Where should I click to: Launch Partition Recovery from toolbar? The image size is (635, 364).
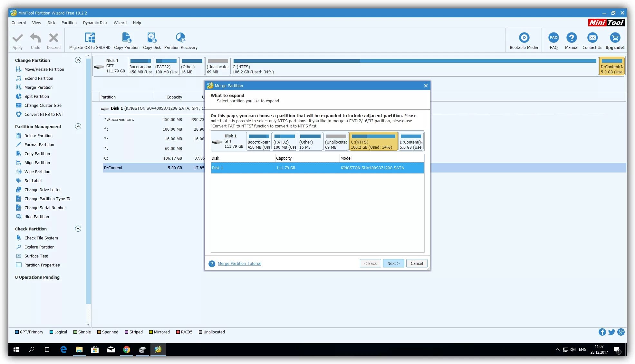pos(180,38)
